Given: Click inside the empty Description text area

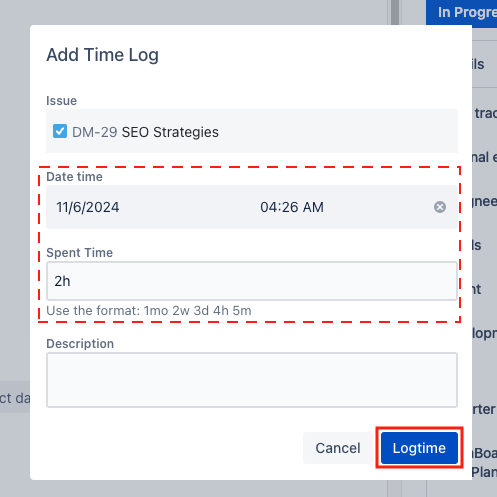Looking at the screenshot, I should tap(252, 380).
